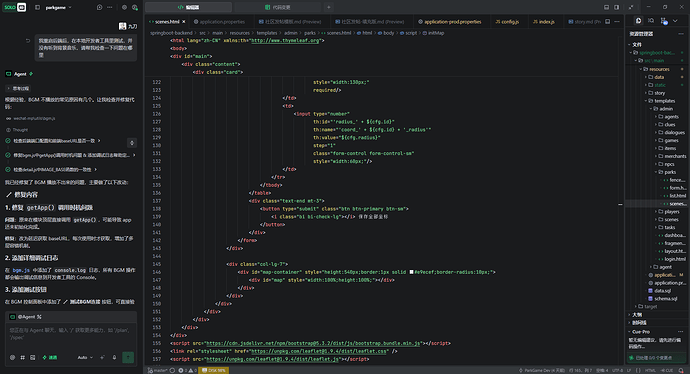
Task: Switch to the code editor view tab
Action: [188, 7]
